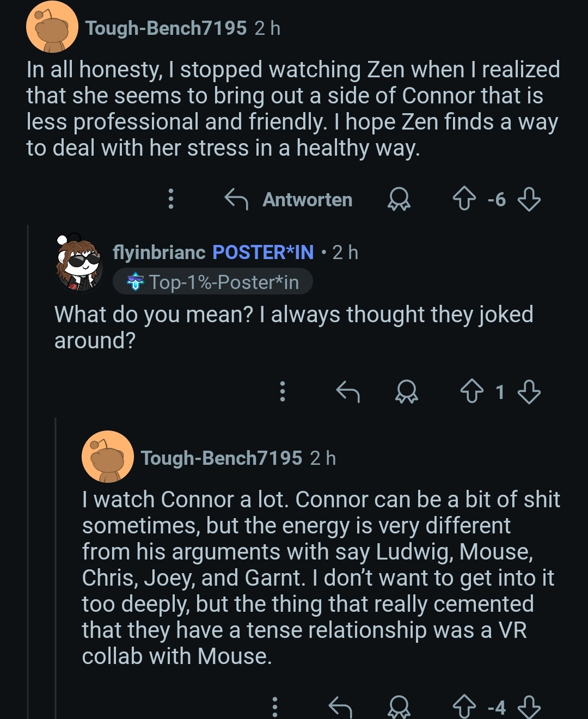The width and height of the screenshot is (588, 719).
Task: Reply to flyinbrianc's comment using arrow icon
Action: (348, 391)
